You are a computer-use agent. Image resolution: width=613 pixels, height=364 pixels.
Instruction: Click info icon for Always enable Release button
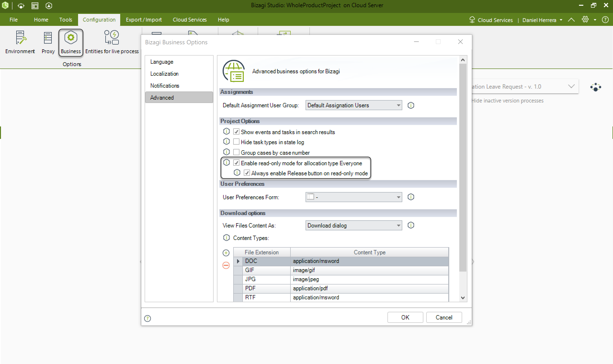click(237, 173)
